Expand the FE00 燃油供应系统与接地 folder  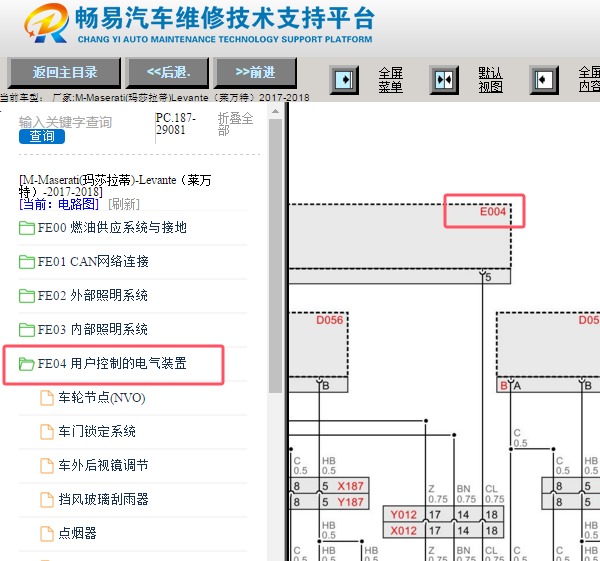point(112,228)
